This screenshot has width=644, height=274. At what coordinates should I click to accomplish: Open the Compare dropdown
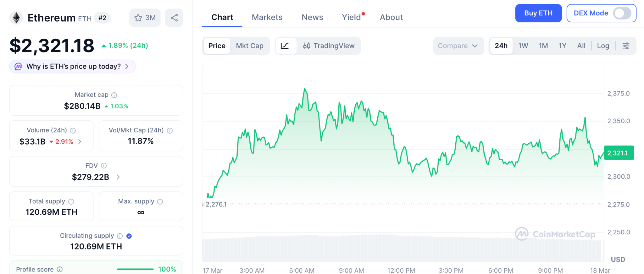(x=458, y=46)
